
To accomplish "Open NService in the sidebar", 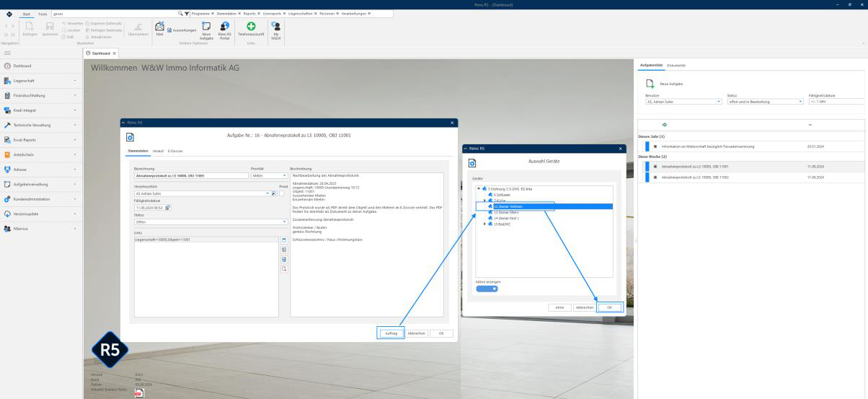I will (40, 228).
